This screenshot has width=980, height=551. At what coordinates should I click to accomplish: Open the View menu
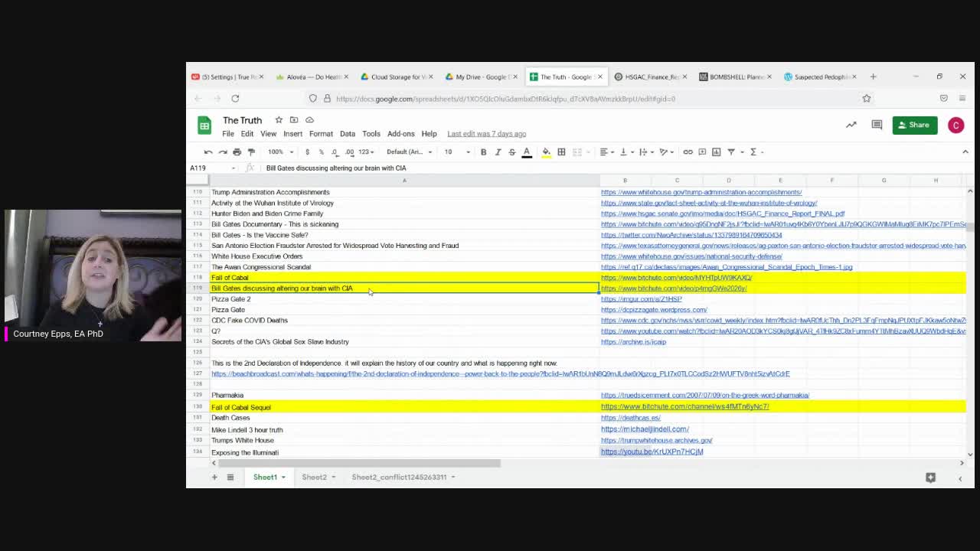(x=268, y=134)
